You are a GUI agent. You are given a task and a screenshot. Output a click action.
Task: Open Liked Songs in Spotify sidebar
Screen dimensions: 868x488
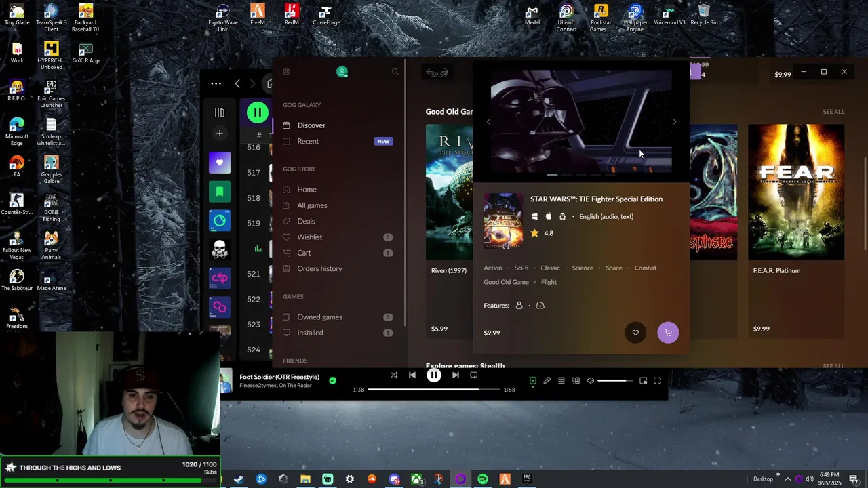click(x=220, y=163)
